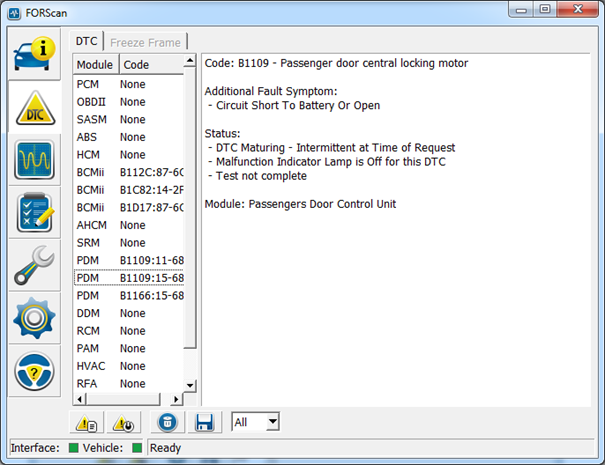
Task: Save the DTC log with floppy disk icon
Action: (x=204, y=423)
